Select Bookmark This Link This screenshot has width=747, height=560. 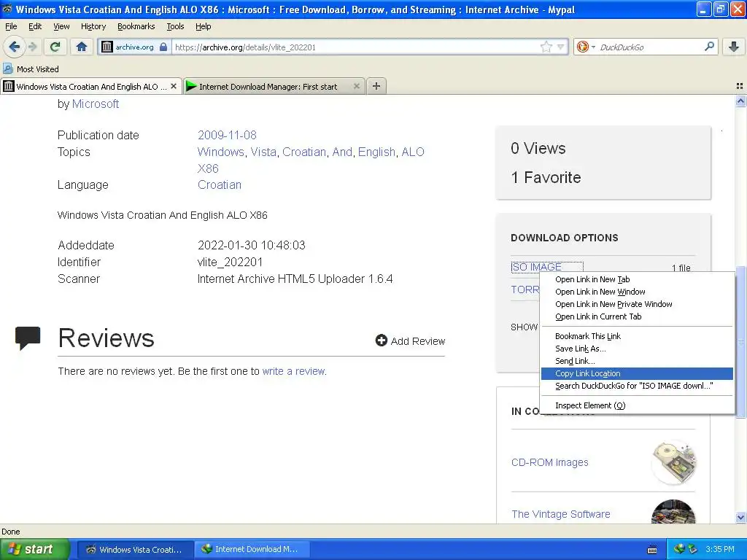[x=637, y=335]
